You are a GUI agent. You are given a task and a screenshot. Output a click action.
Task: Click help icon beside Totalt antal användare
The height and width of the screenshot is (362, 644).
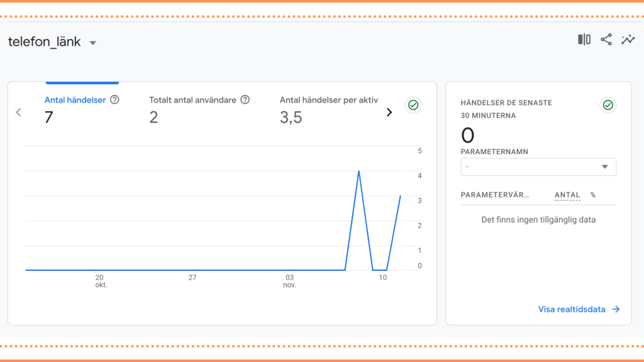[245, 100]
